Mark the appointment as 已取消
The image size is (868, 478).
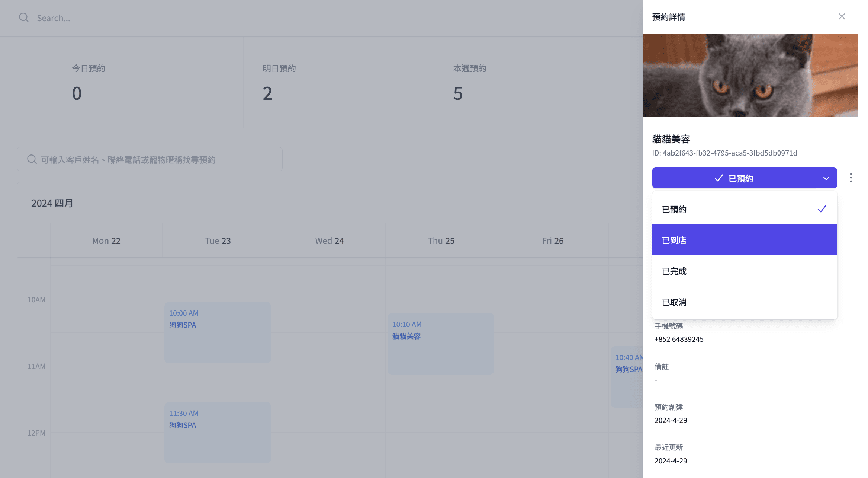[744, 302]
